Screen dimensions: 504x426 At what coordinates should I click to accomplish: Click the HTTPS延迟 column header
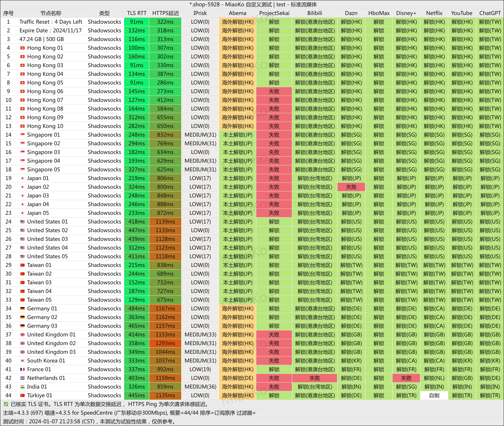pyautogui.click(x=166, y=13)
